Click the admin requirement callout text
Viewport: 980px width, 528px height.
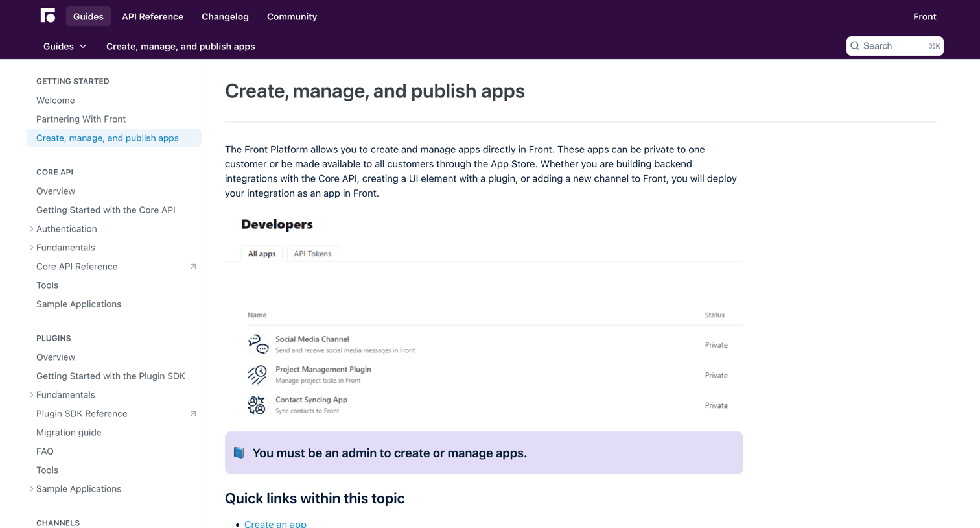click(390, 453)
